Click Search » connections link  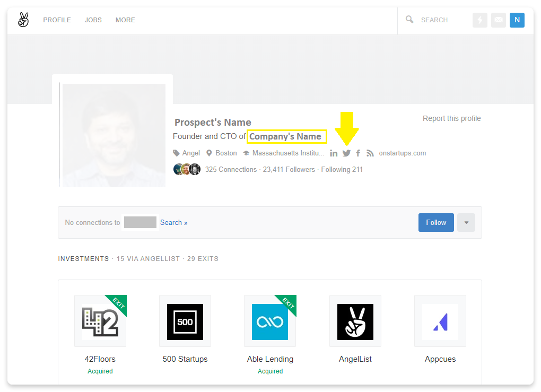(x=173, y=223)
